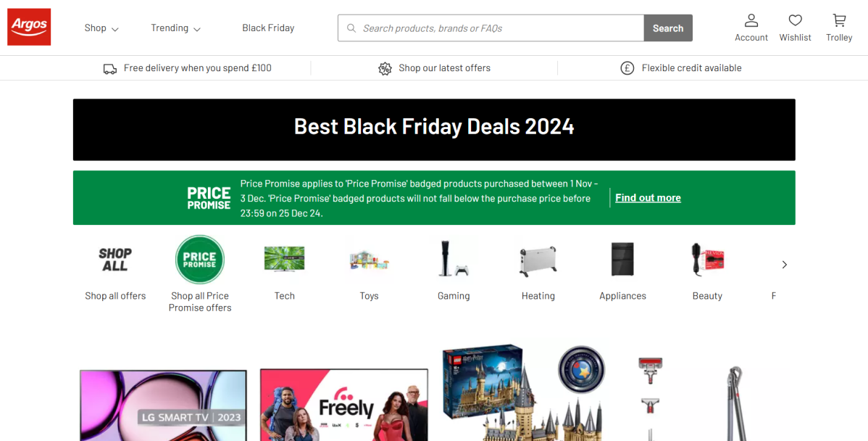The image size is (868, 441).
Task: Click the right chevron to see more categories
Action: (784, 265)
